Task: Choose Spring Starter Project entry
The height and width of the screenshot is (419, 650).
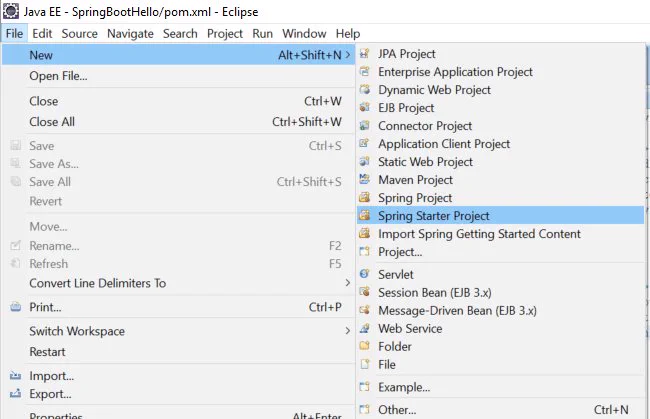Action: 500,216
